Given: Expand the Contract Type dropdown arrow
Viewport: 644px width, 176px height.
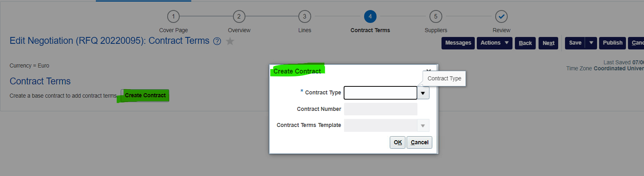Looking at the screenshot, I should 423,93.
